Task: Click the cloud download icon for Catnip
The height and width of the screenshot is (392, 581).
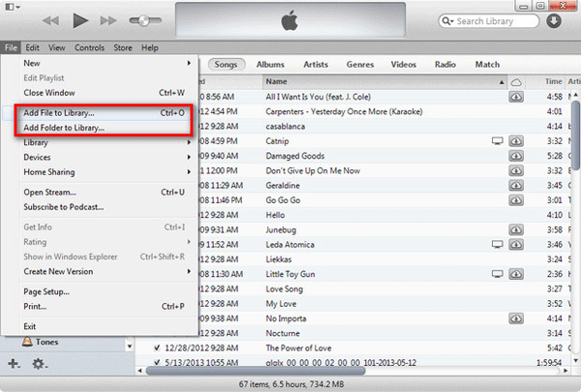Action: [x=516, y=141]
